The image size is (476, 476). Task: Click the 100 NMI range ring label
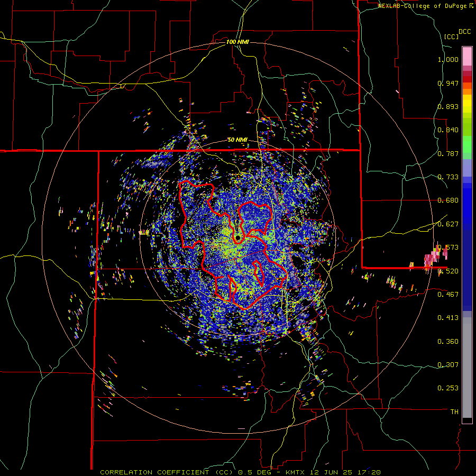pos(237,42)
